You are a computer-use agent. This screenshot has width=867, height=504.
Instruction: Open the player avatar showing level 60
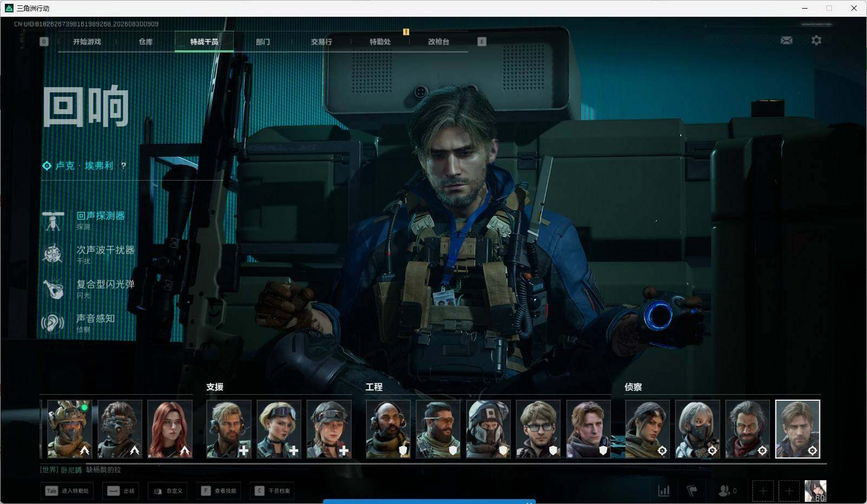click(816, 491)
